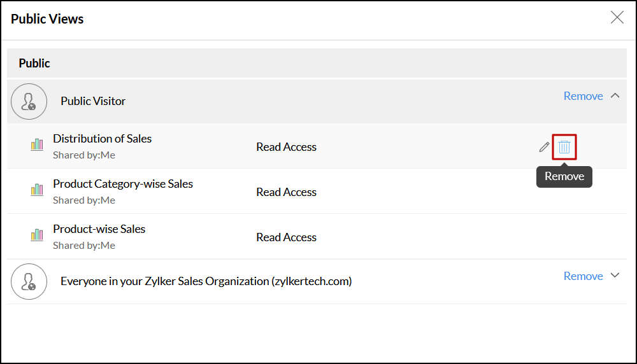Click the Zylker Sales Organization avatar icon
This screenshot has height=364, width=637.
pyautogui.click(x=29, y=281)
